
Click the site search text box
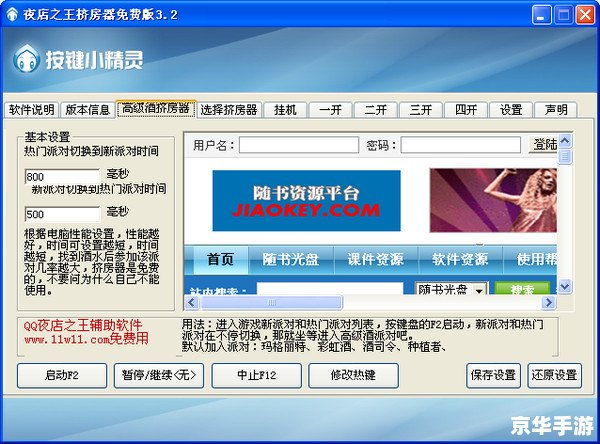point(330,289)
